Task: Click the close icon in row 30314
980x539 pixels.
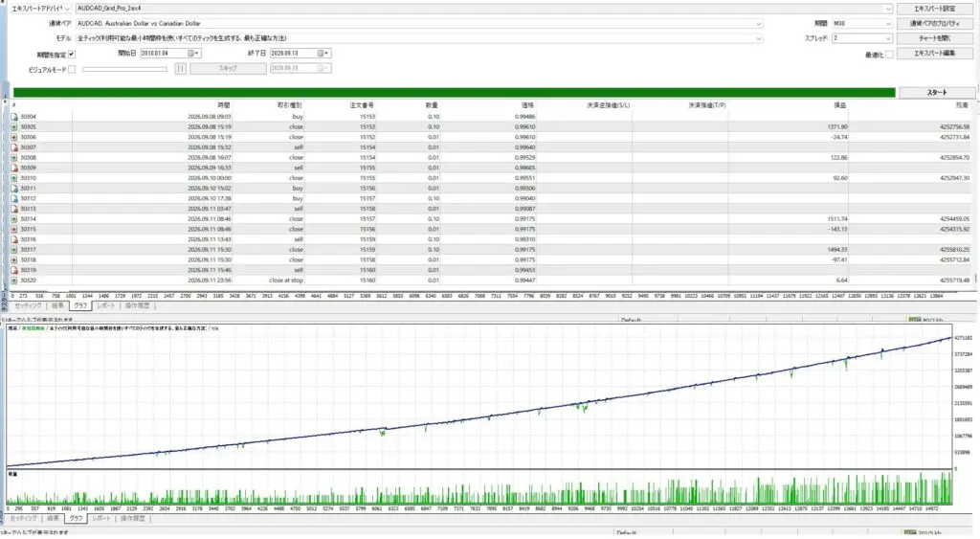Action: point(13,219)
